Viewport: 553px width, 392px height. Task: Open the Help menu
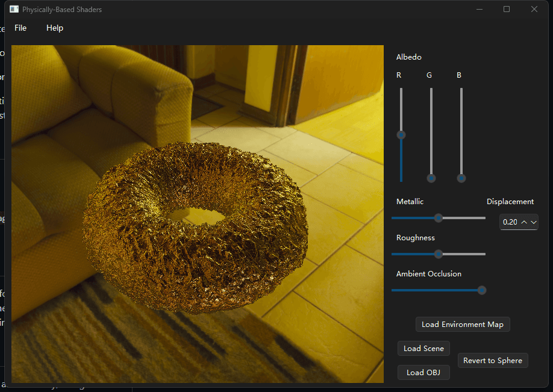click(x=55, y=28)
